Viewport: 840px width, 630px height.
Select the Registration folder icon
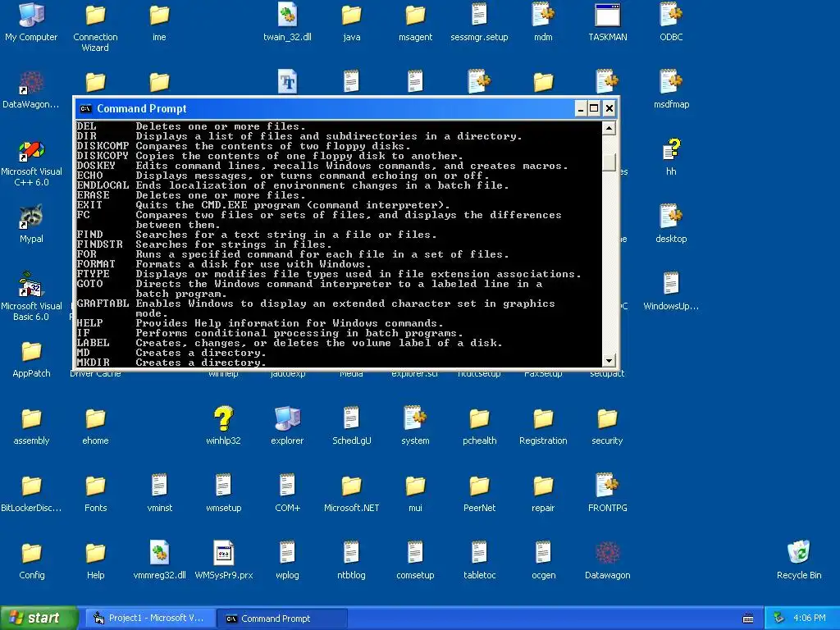(543, 419)
